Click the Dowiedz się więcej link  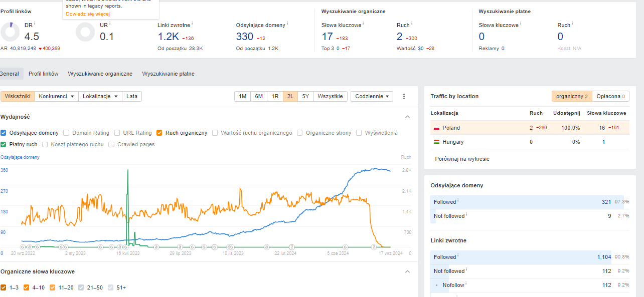(88, 14)
